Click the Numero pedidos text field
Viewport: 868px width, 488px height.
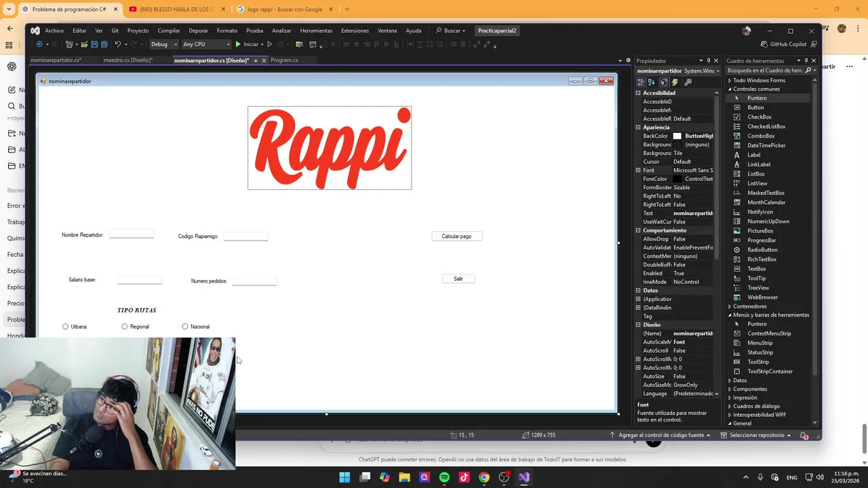(x=254, y=281)
